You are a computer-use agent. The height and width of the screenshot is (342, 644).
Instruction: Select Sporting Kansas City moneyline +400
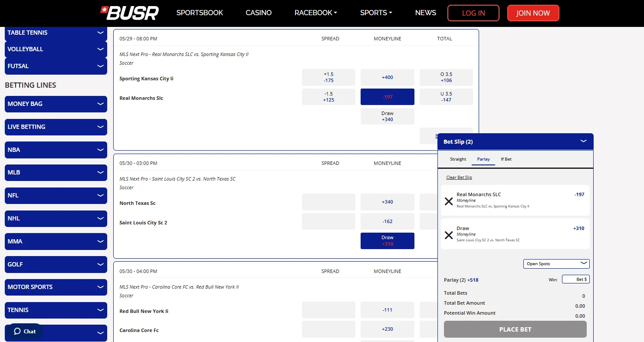pyautogui.click(x=388, y=77)
